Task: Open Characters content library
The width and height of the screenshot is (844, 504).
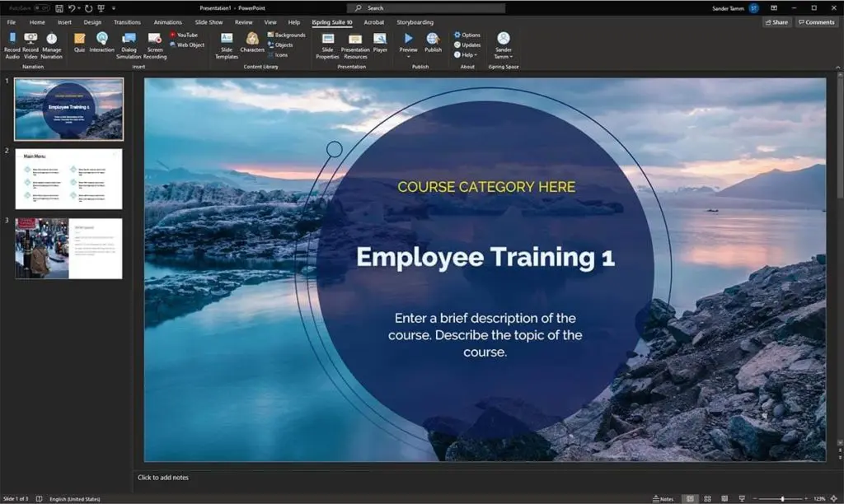Action: [x=252, y=43]
